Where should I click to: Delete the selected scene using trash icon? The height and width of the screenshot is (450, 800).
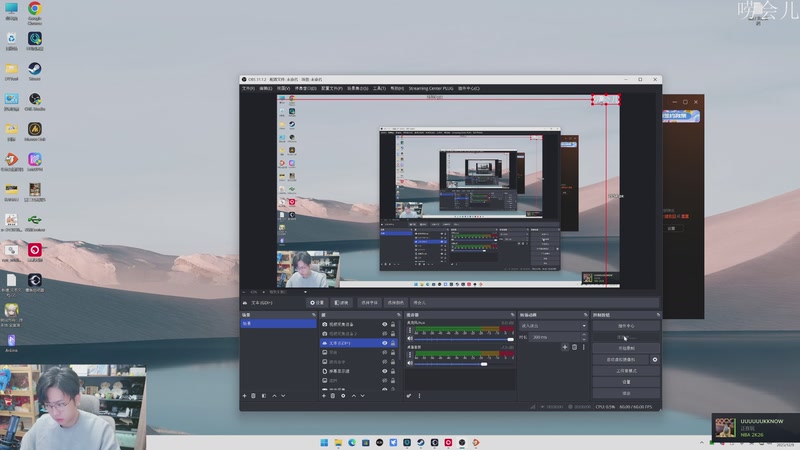tap(254, 396)
